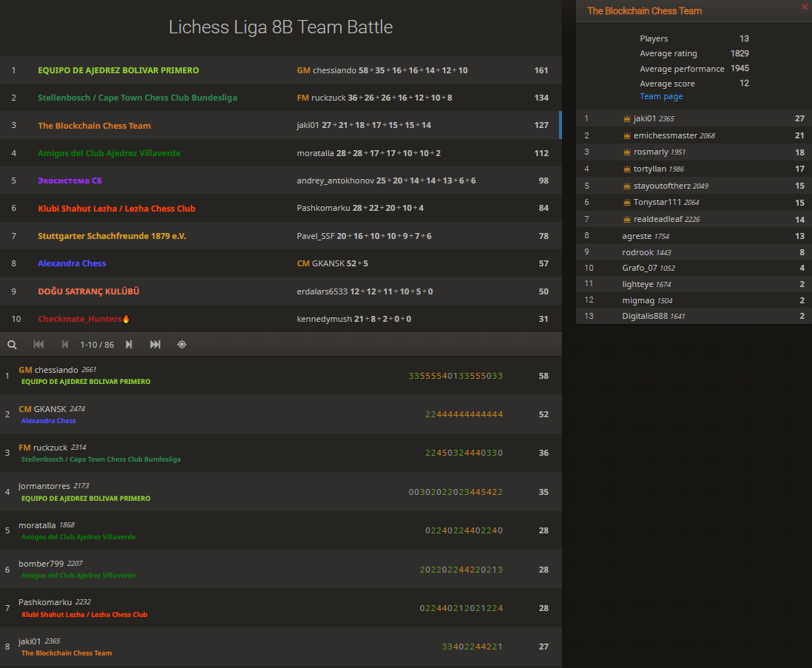Open the Team page link
Screen dimensions: 812x668
661,96
